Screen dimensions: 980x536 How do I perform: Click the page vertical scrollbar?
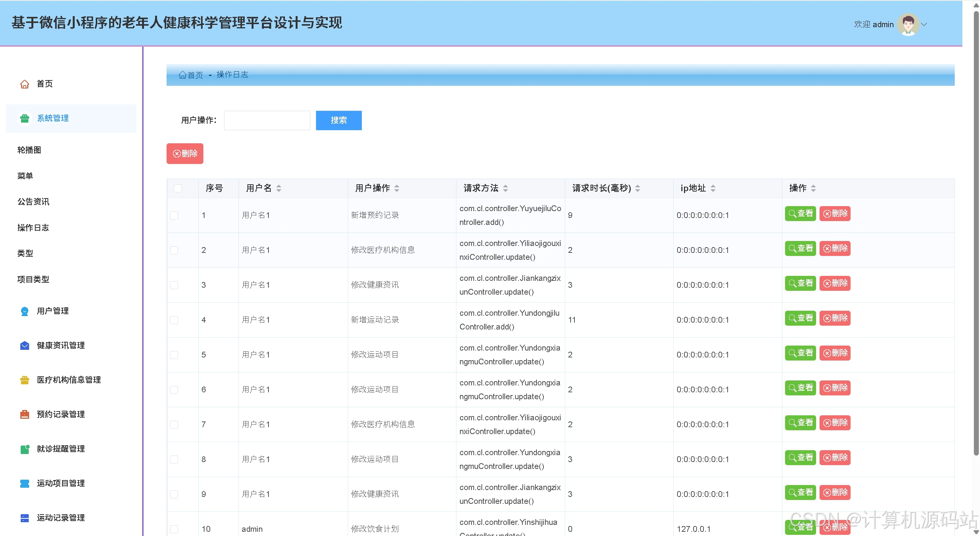coord(976,234)
